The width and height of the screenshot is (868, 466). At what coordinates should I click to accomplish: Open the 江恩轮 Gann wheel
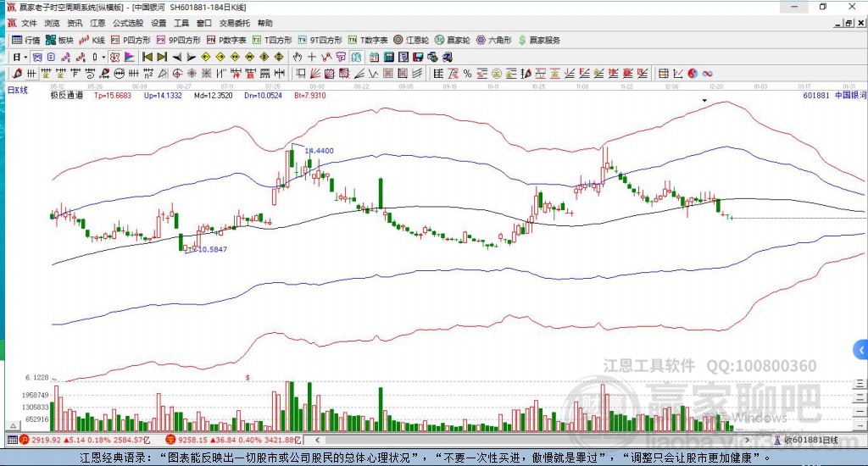pos(411,40)
